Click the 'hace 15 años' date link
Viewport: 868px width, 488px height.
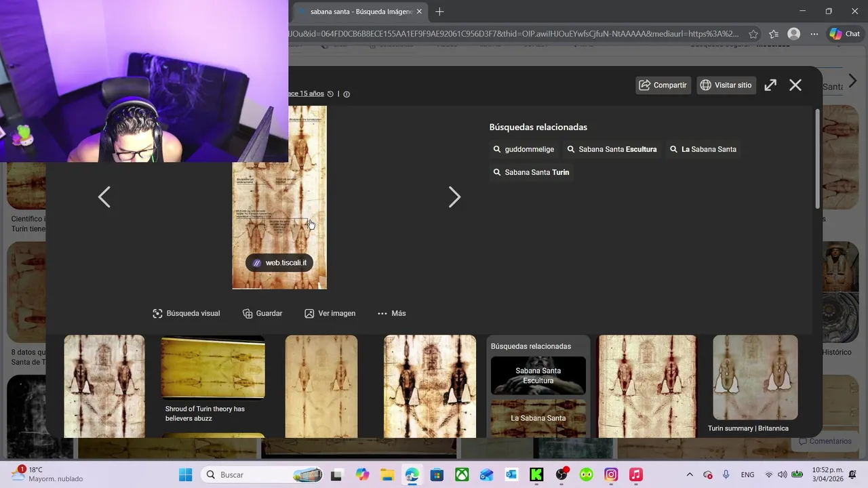click(306, 94)
